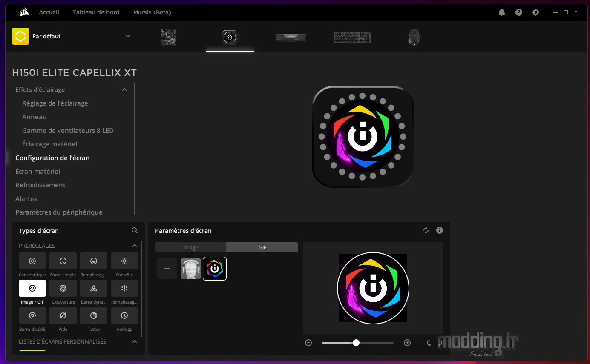The height and width of the screenshot is (364, 590).
Task: Choose the L'ouverture preset
Action: [63, 288]
